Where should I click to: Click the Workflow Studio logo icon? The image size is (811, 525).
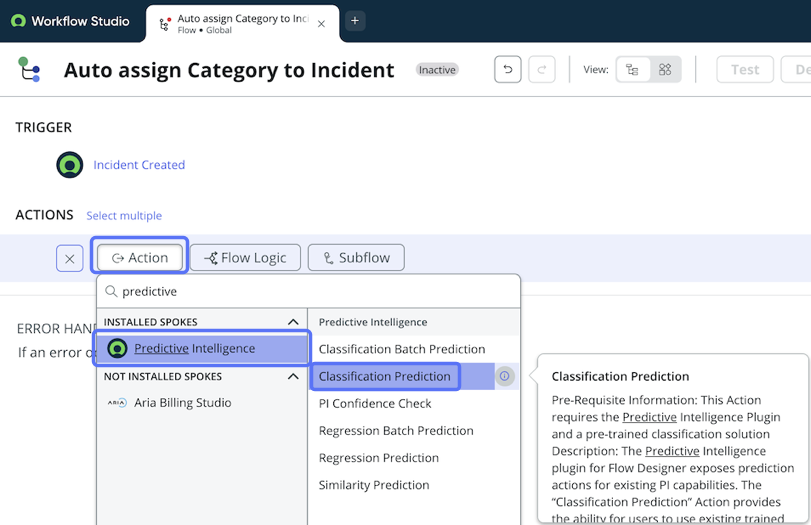coord(18,21)
